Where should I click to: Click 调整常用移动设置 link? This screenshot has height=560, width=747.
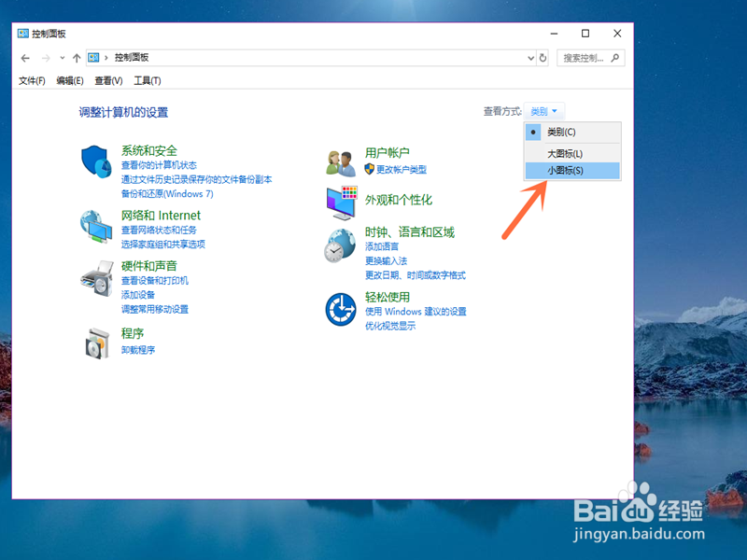point(155,310)
